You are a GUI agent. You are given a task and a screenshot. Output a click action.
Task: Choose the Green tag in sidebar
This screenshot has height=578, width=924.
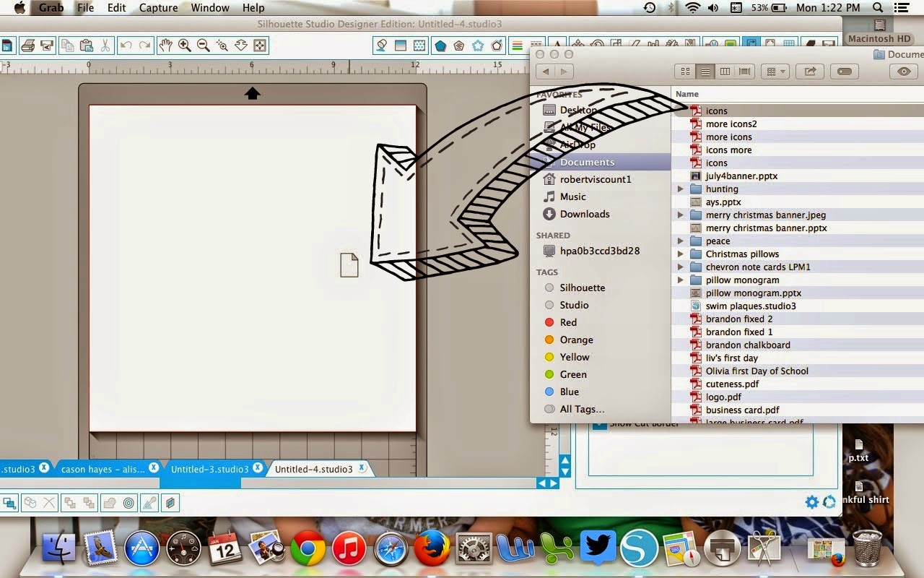(601, 374)
